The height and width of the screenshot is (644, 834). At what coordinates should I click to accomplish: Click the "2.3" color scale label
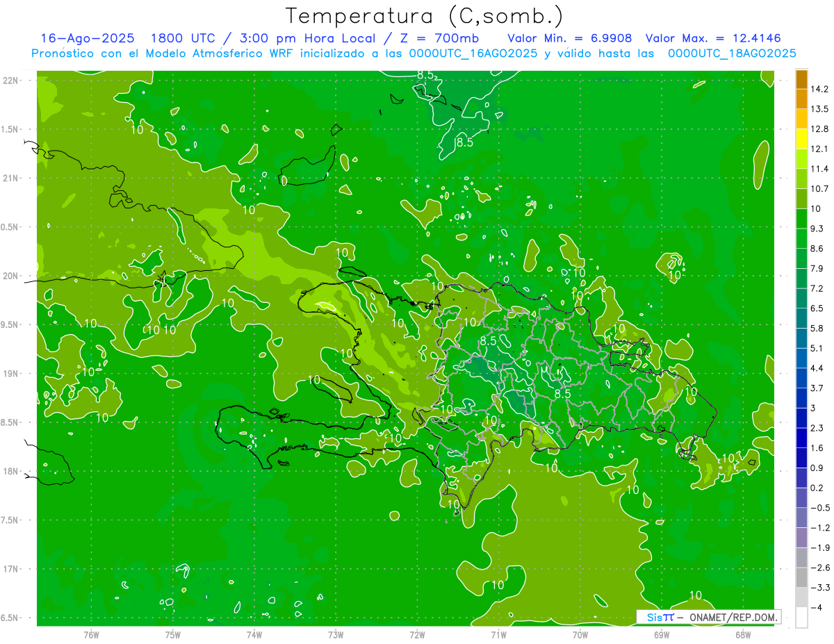click(818, 428)
